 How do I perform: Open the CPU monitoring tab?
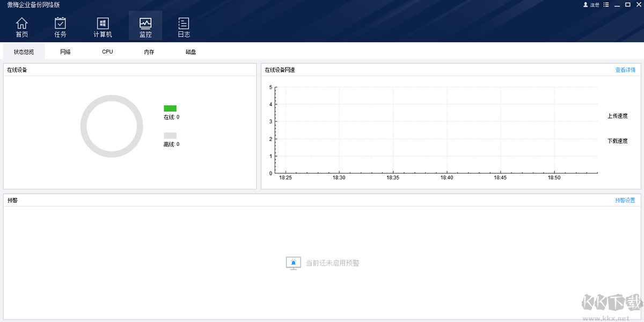click(106, 51)
